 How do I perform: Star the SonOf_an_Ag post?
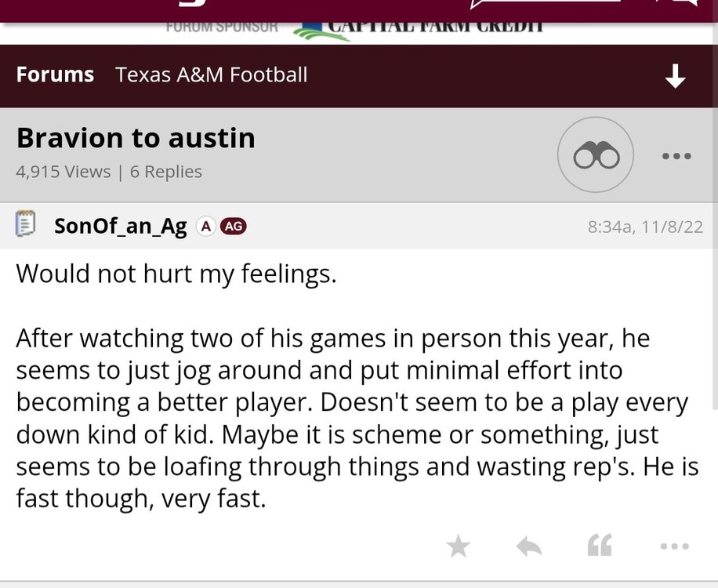pyautogui.click(x=458, y=546)
